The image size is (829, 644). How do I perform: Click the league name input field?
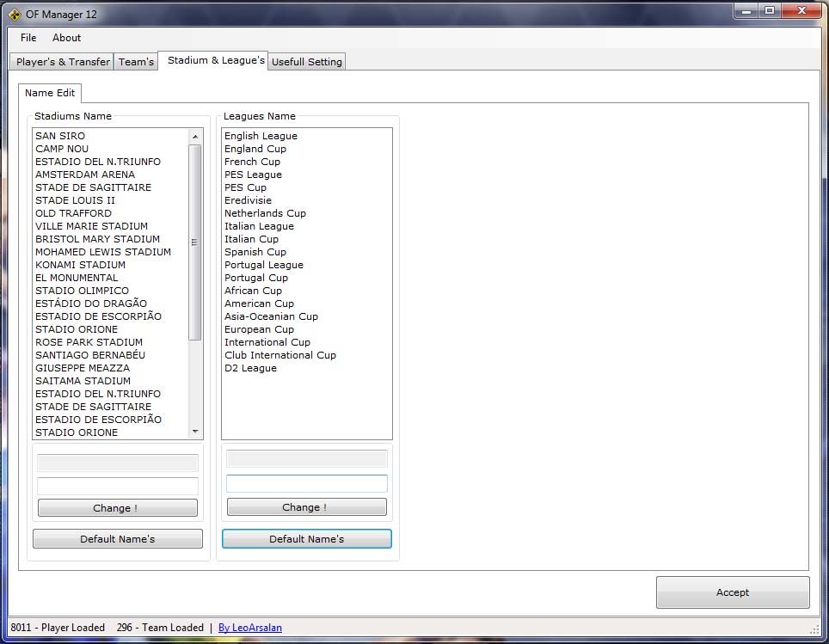[x=306, y=484]
